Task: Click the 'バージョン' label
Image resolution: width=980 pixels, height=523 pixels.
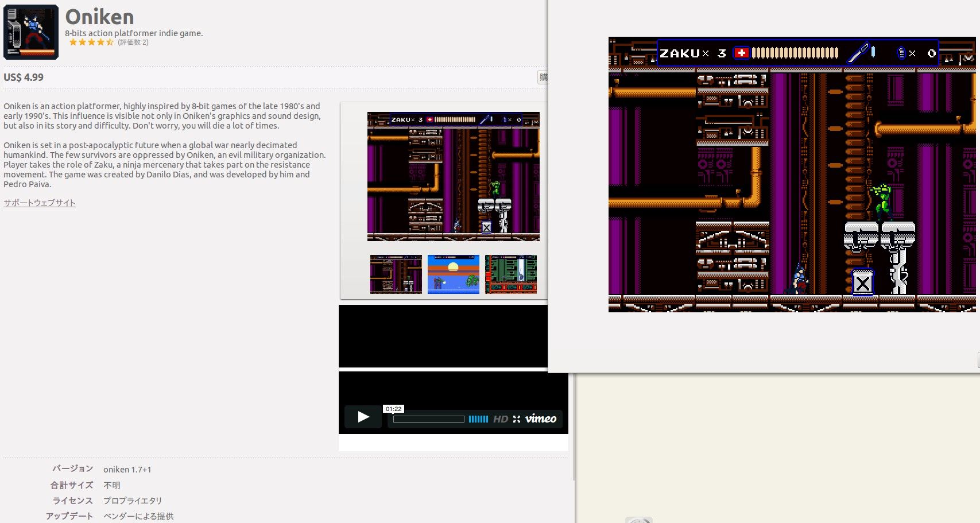Action: (x=73, y=469)
